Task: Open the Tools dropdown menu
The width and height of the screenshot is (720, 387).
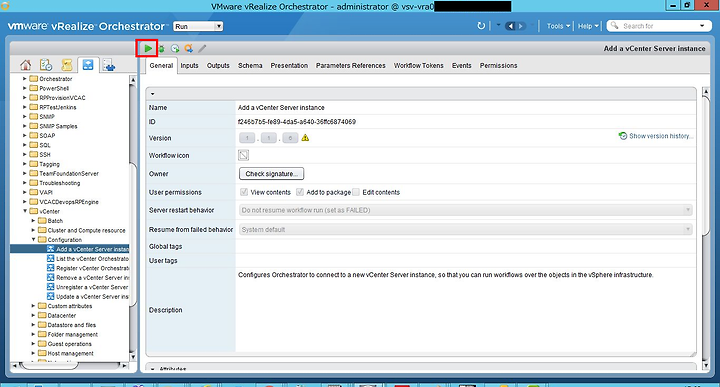Action: [558, 26]
